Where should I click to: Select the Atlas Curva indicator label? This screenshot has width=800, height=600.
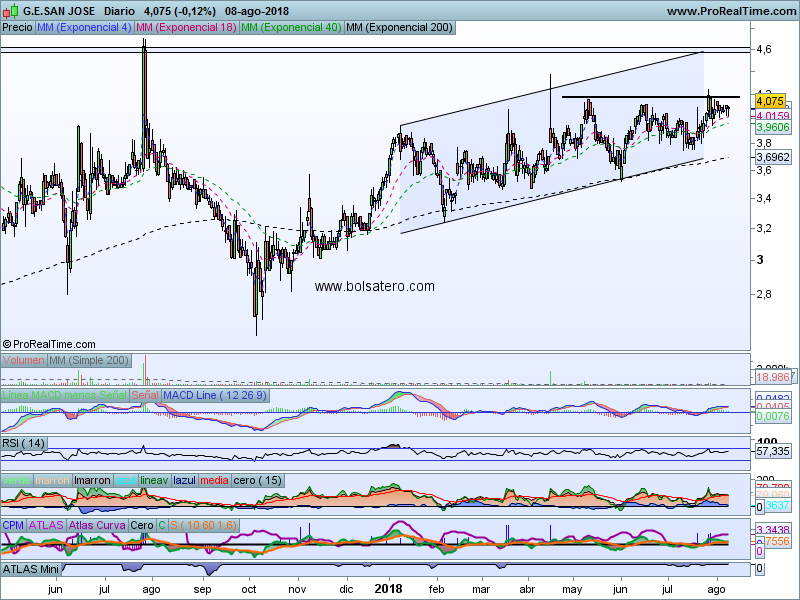(x=97, y=524)
